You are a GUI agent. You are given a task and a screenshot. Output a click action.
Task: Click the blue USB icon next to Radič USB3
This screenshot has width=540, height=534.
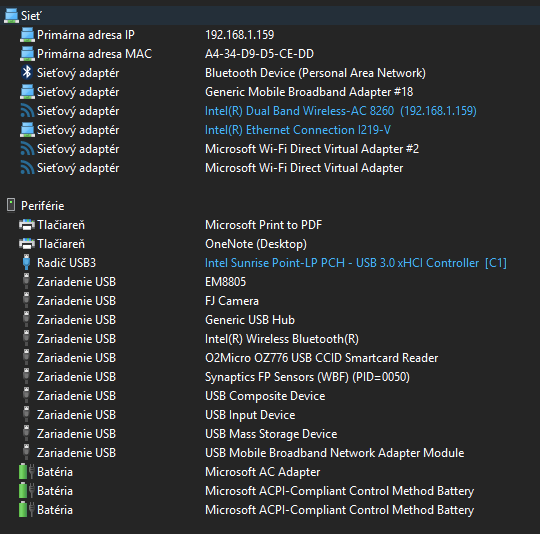pos(27,262)
